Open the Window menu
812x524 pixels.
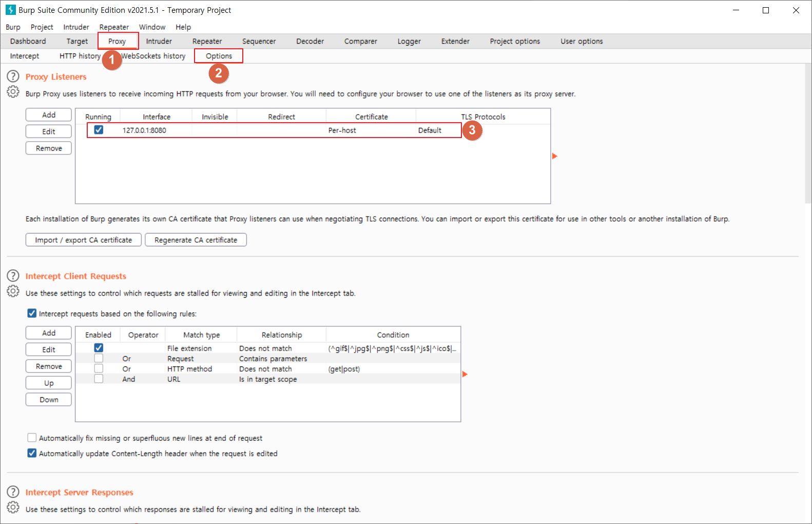(152, 27)
